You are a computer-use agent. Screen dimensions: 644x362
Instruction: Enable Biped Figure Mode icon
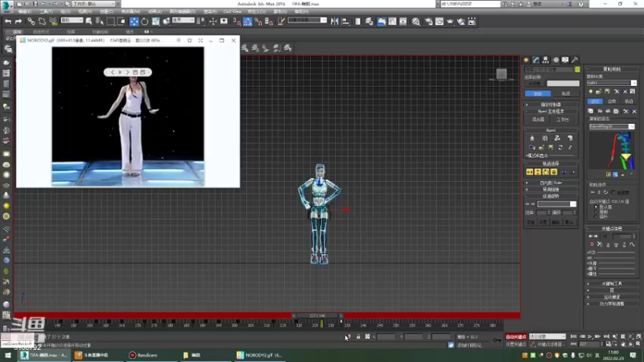pyautogui.click(x=532, y=138)
